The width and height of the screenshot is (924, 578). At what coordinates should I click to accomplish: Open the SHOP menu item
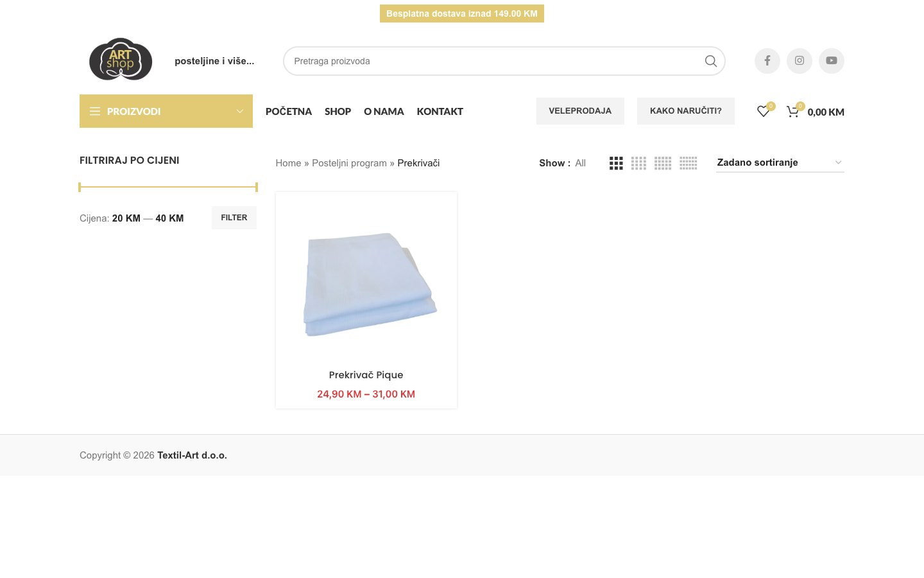tap(338, 111)
